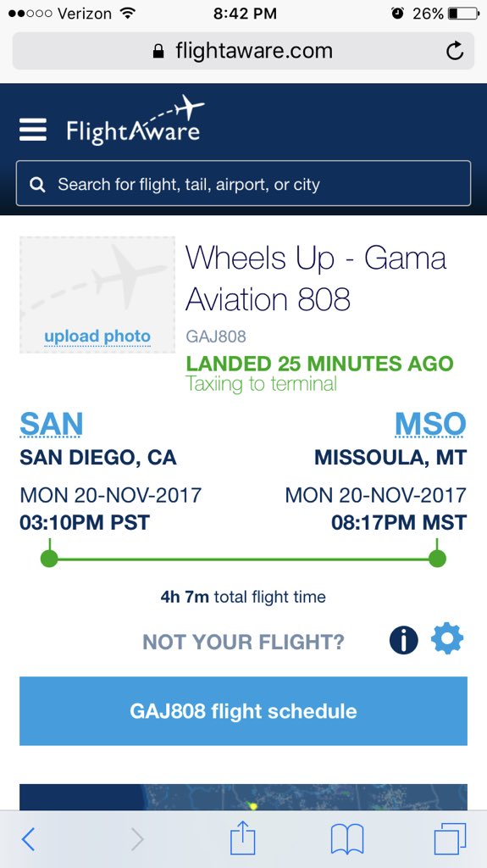Viewport: 487px width, 868px height.
Task: Tap the flight map preview
Action: (244, 797)
